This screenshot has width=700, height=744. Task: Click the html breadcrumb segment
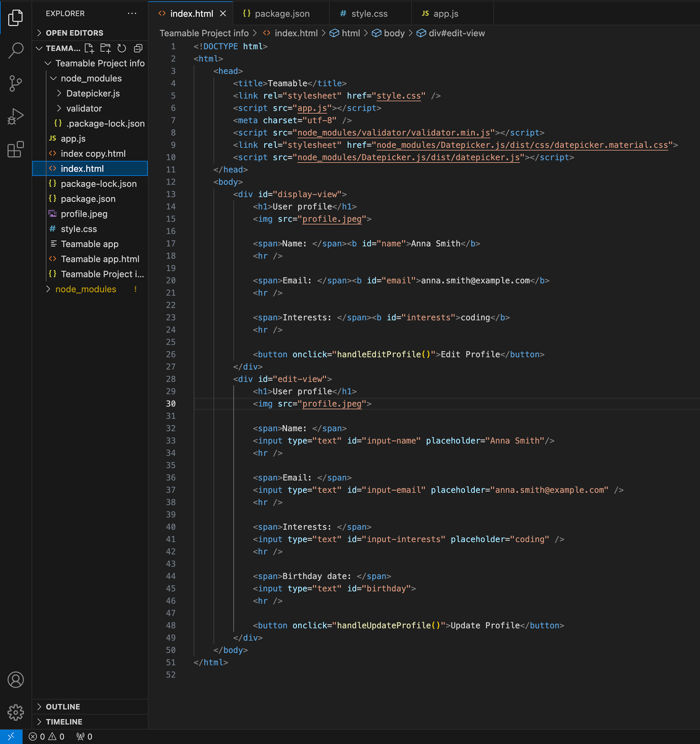pos(345,33)
